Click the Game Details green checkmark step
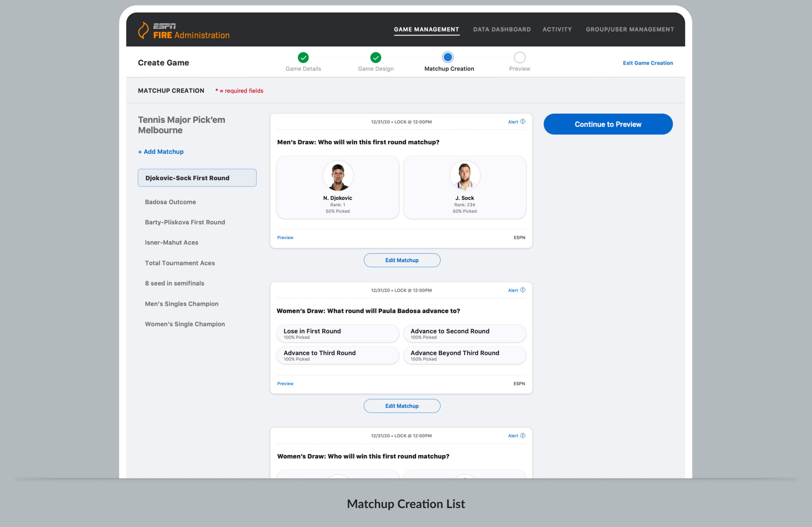The height and width of the screenshot is (527, 812). point(303,58)
